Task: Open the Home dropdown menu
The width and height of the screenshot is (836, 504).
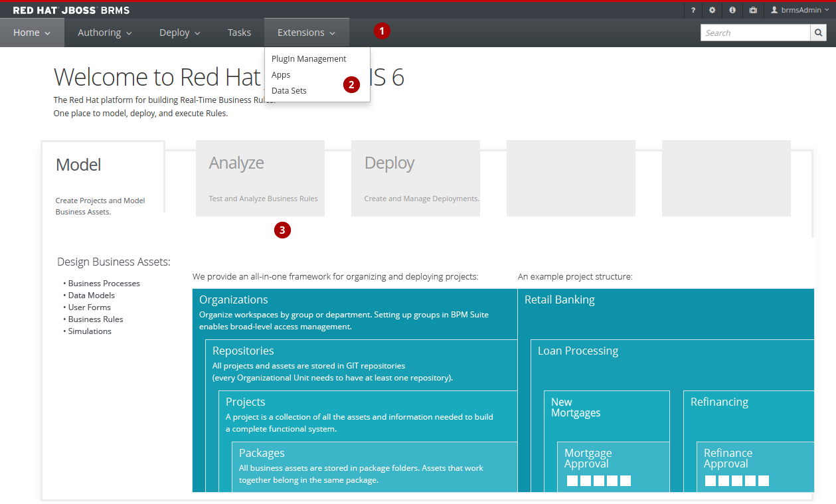Action: [32, 33]
